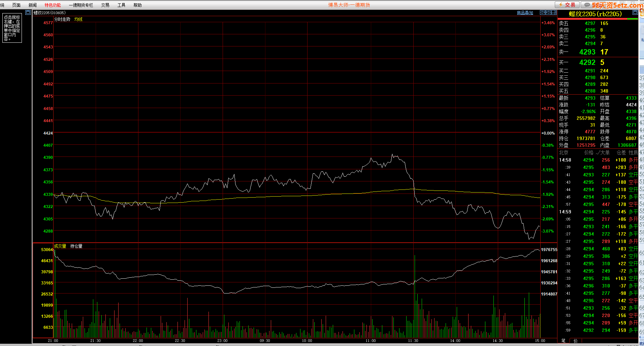Click the 卖三 ask row at 4295
Screen dimensions: 644x346
(x=598, y=37)
